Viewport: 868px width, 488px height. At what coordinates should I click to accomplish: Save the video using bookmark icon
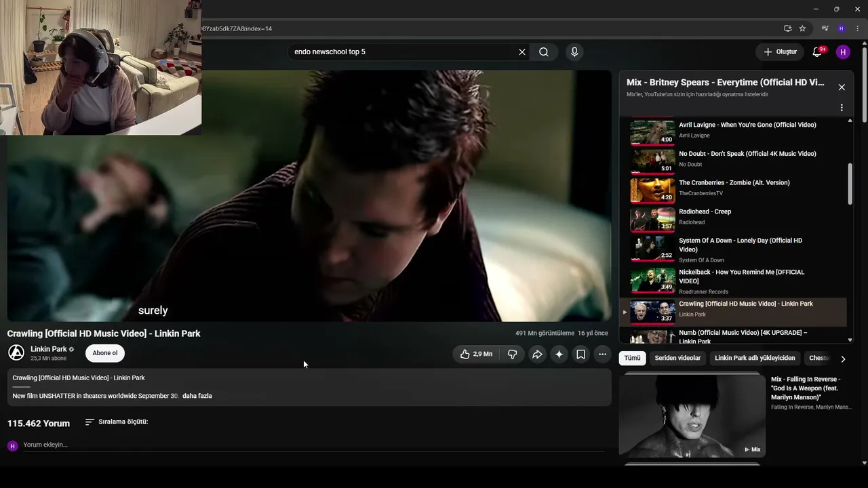580,354
